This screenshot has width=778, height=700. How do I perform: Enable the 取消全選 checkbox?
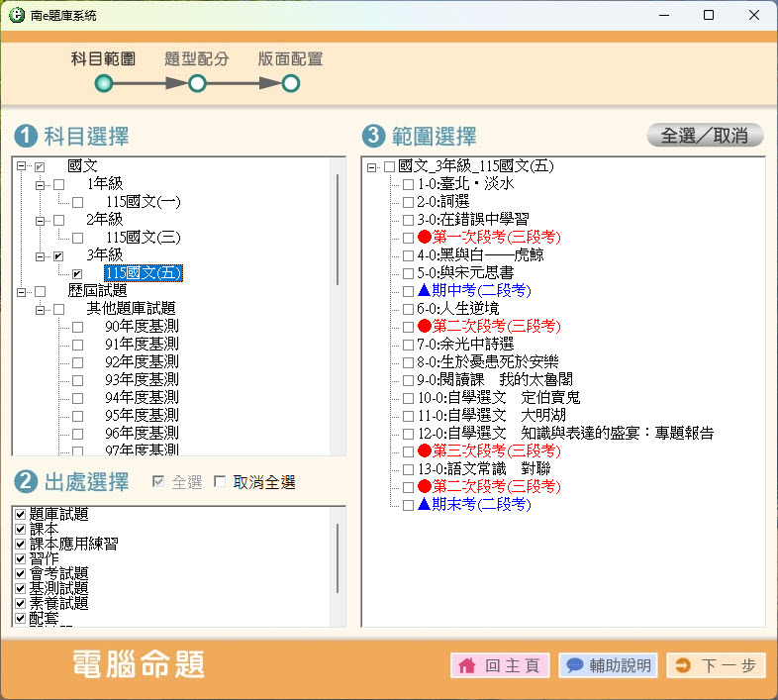pyautogui.click(x=220, y=481)
